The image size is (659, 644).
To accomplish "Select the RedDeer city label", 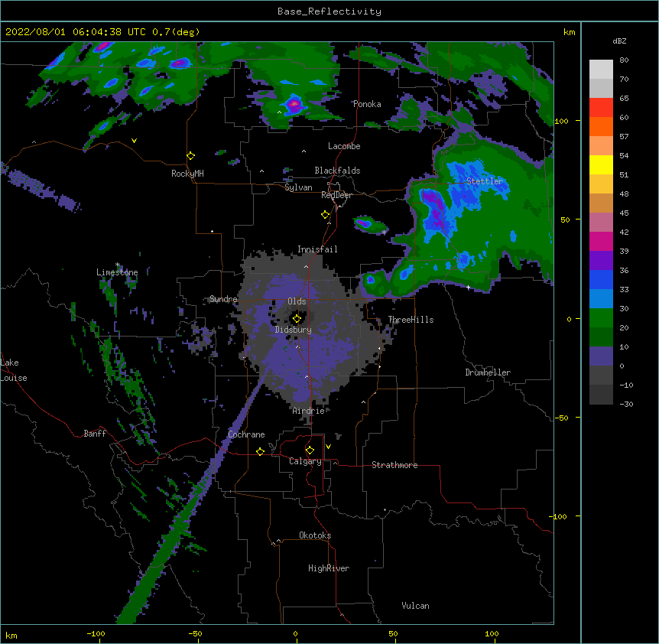I will [x=336, y=195].
